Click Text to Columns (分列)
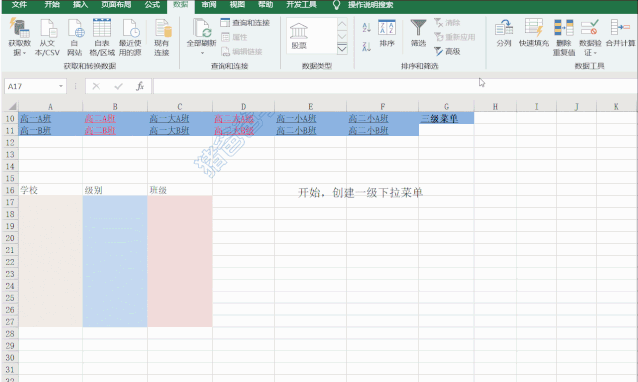The image size is (638, 382). click(x=504, y=33)
